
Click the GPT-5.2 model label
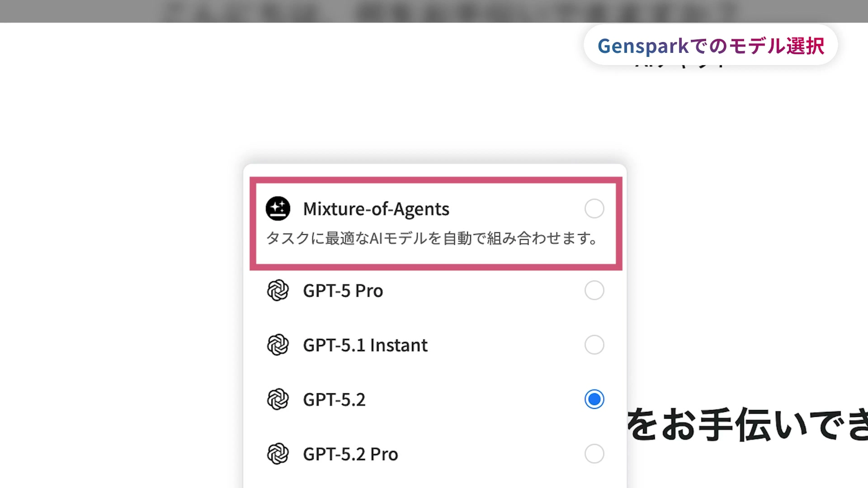click(334, 400)
